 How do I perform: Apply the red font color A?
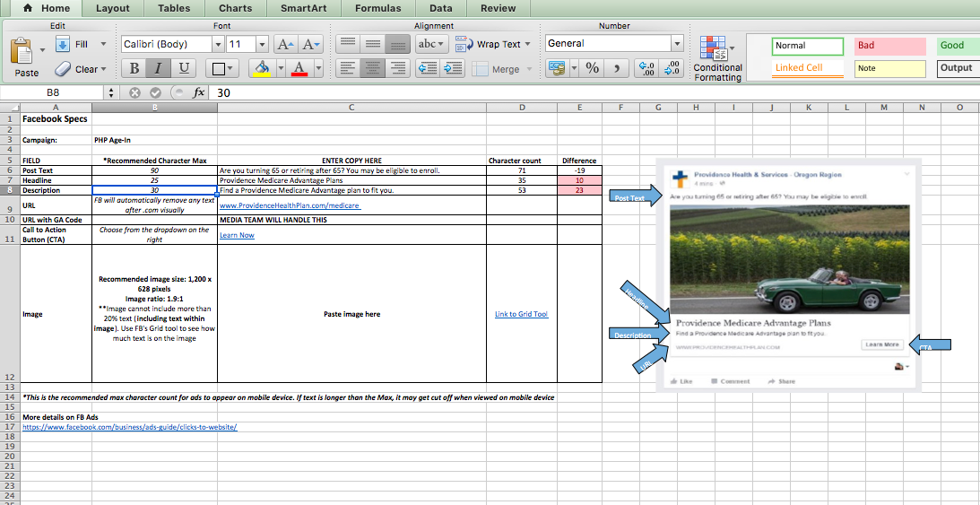click(300, 68)
